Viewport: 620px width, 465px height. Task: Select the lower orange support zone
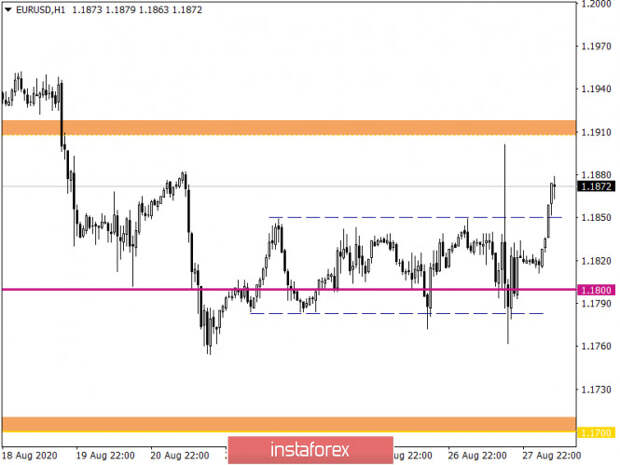point(289,424)
